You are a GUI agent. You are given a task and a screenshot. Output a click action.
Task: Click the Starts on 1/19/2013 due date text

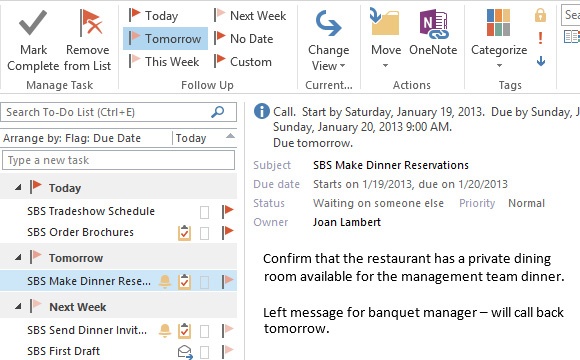click(x=410, y=184)
